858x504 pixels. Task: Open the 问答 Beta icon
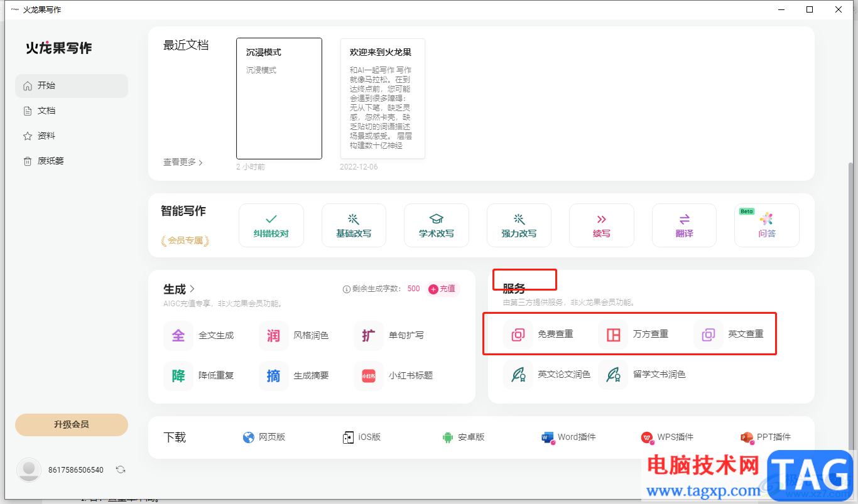coord(766,219)
